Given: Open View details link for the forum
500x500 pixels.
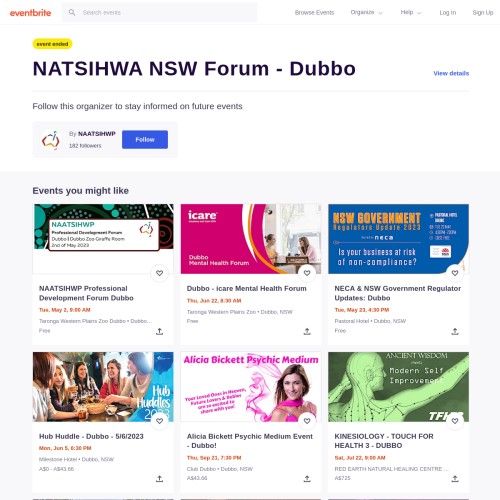Looking at the screenshot, I should pos(451,73).
